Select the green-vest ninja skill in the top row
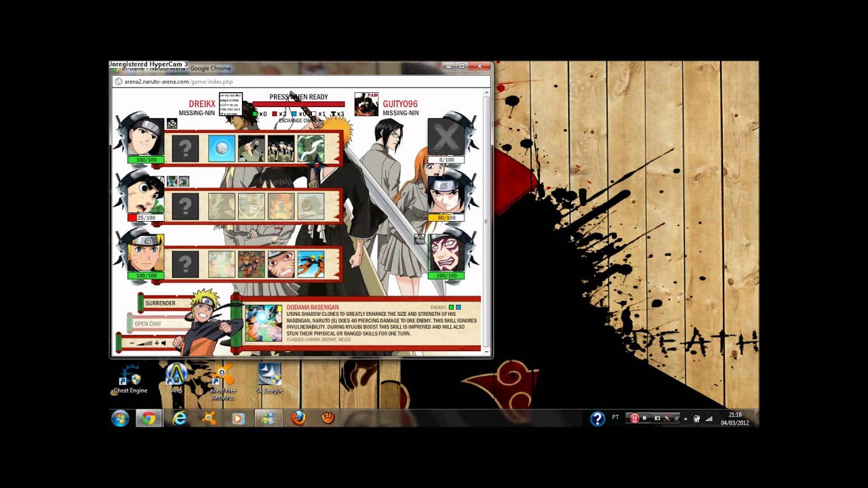The width and height of the screenshot is (868, 488). tap(251, 148)
